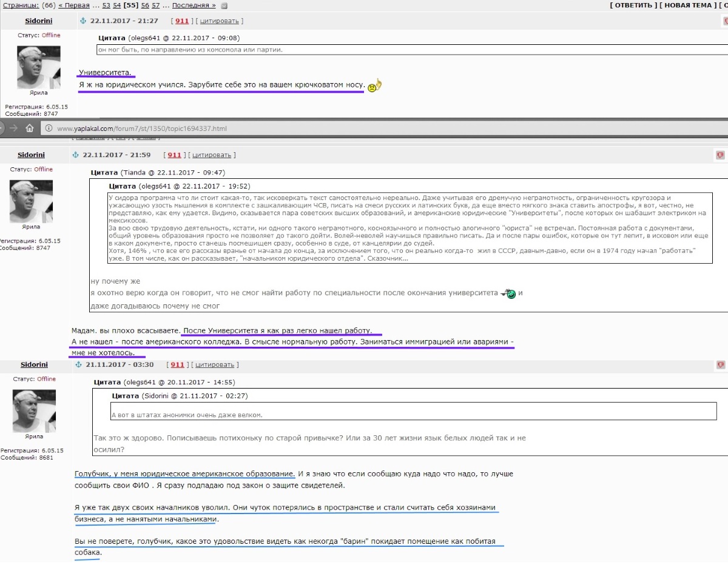Click the anchor icon beside 22.11.2017 - 21:59

(76, 155)
